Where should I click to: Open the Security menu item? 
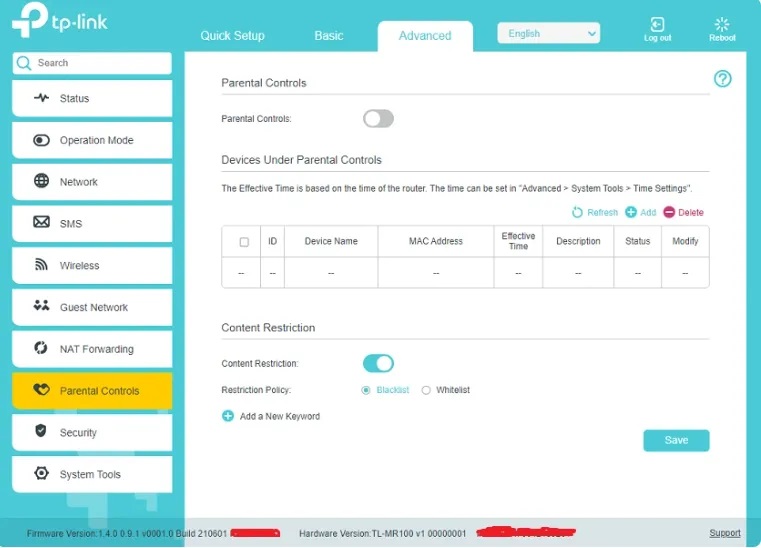click(92, 432)
